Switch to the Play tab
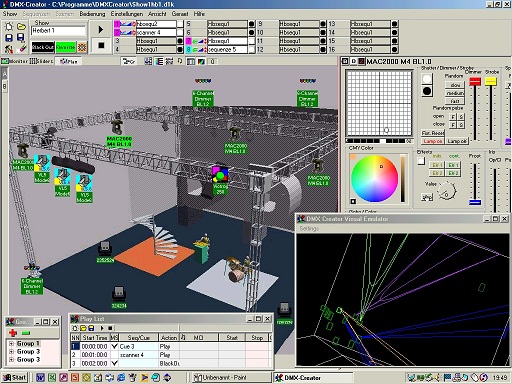 tap(68, 61)
